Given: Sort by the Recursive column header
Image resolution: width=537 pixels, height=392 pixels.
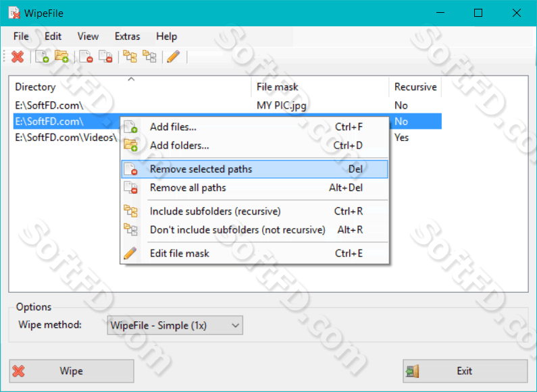Looking at the screenshot, I should [x=415, y=87].
